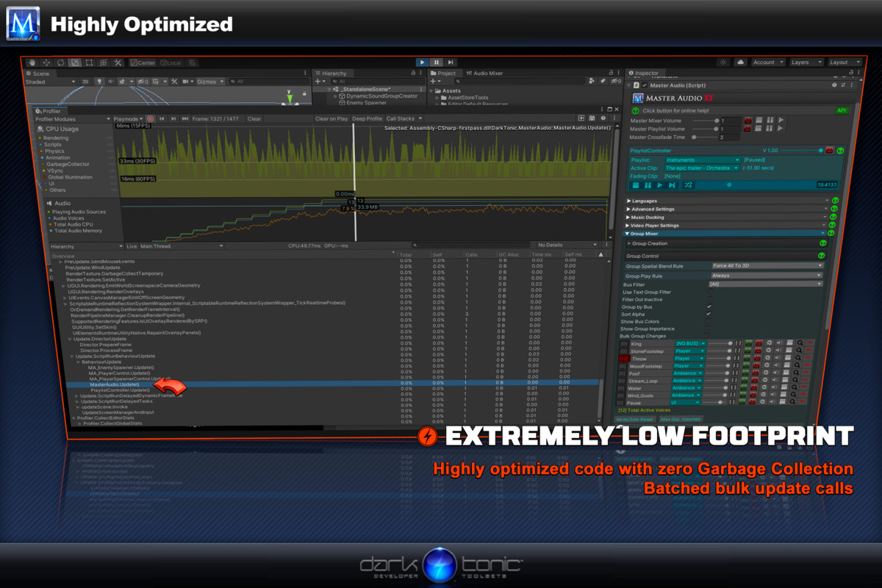The image size is (882, 588).
Task: Open the Active Clip dropdown
Action: tap(701, 168)
